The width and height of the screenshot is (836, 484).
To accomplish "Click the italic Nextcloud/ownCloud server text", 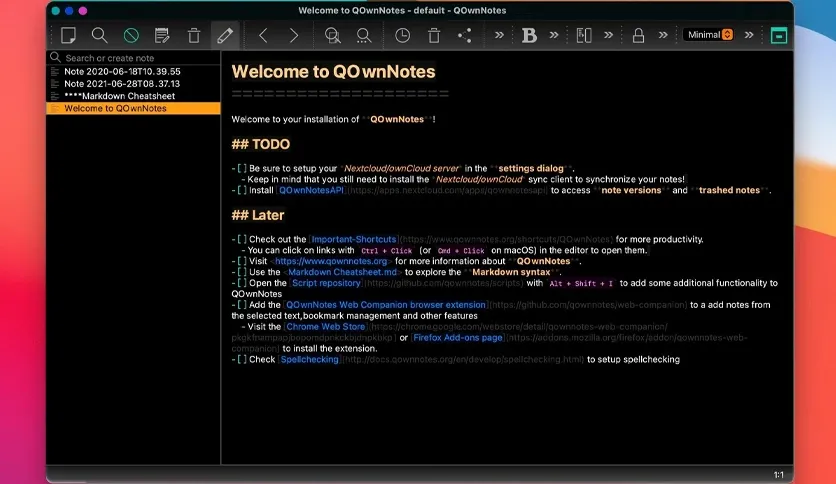I will pyautogui.click(x=401, y=168).
